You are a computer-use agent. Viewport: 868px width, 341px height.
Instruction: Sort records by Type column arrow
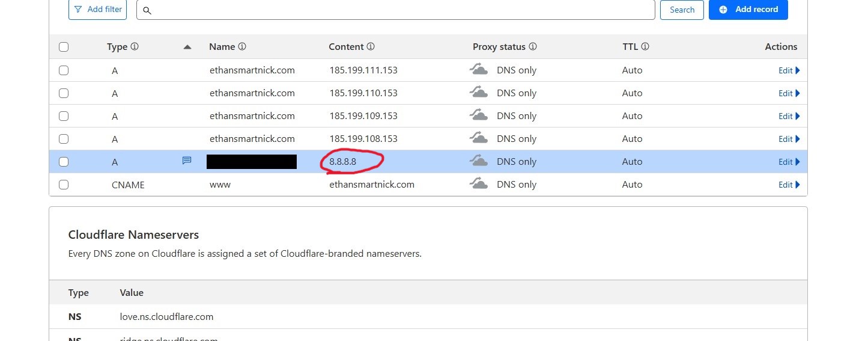click(187, 47)
